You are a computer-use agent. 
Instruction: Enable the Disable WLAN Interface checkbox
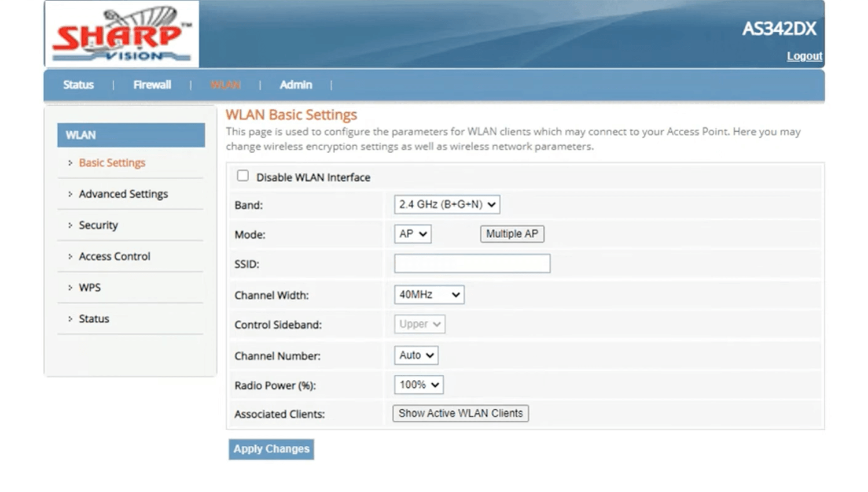pos(243,176)
